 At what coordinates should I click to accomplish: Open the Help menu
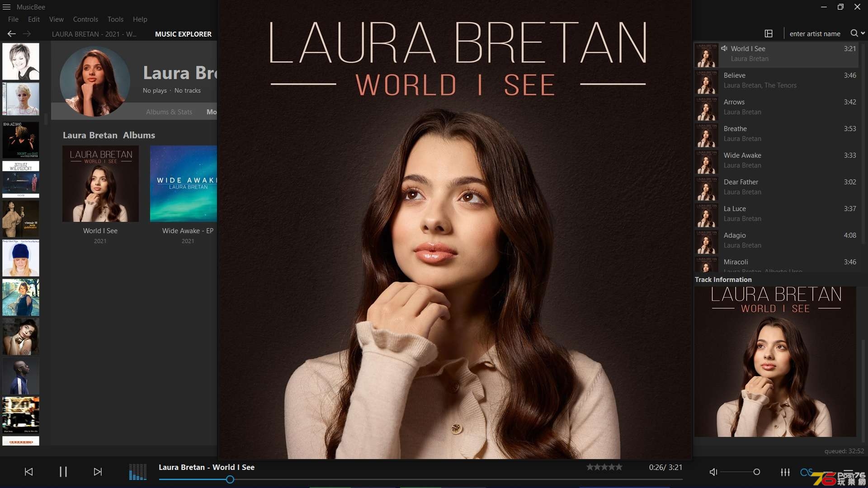click(x=140, y=19)
